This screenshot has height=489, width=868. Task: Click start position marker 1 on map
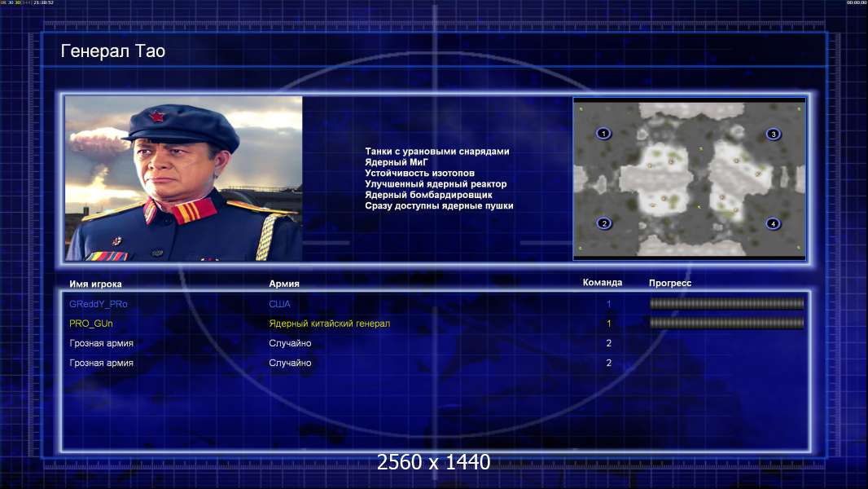tap(603, 134)
